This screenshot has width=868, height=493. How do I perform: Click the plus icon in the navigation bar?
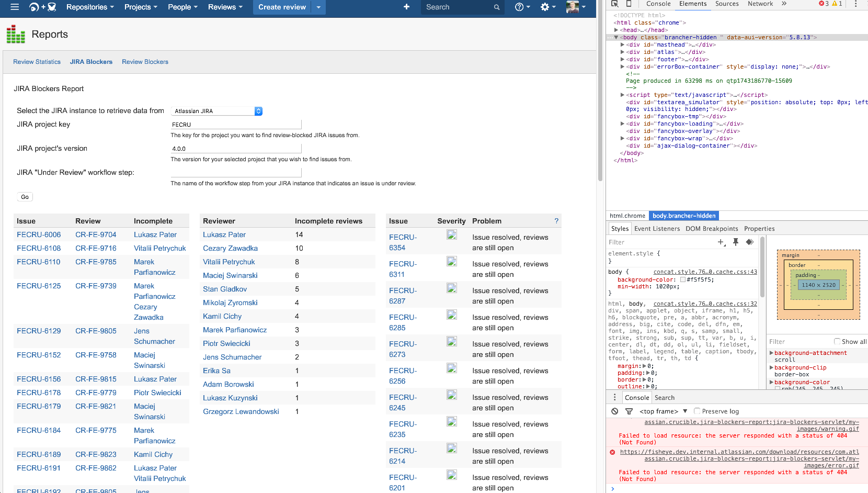point(407,7)
